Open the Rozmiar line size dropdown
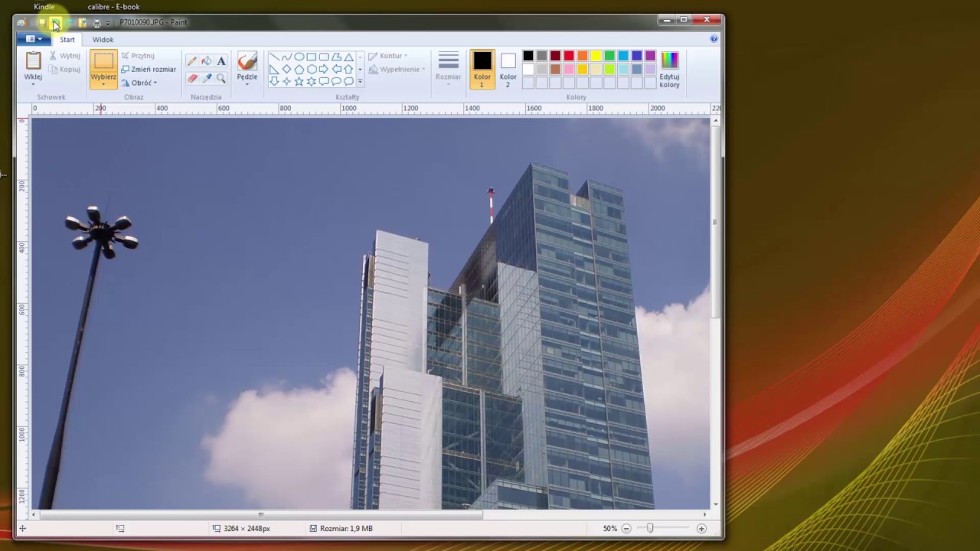The image size is (980, 551). click(448, 69)
